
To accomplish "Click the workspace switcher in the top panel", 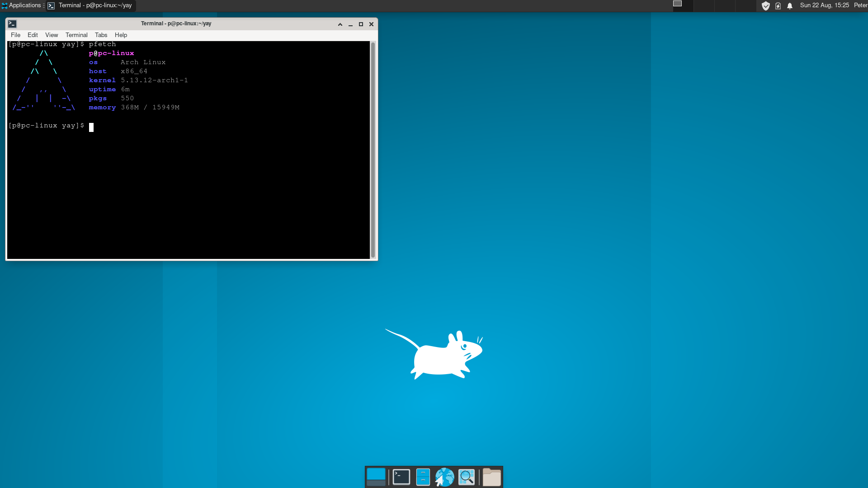I will [x=714, y=5].
